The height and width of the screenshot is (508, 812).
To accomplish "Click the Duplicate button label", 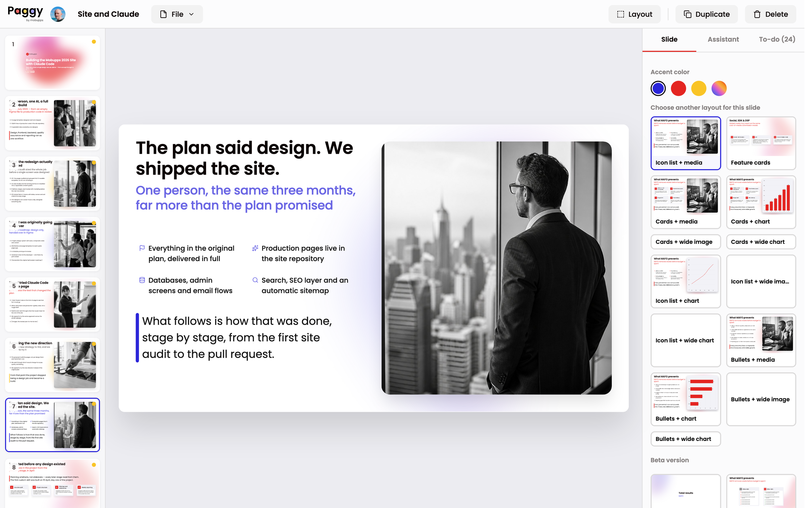I will pyautogui.click(x=713, y=14).
